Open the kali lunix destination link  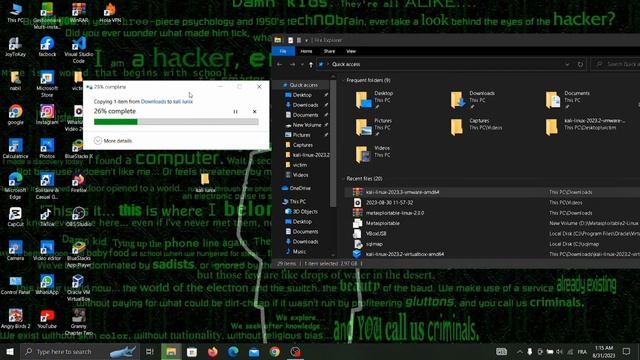pos(183,101)
